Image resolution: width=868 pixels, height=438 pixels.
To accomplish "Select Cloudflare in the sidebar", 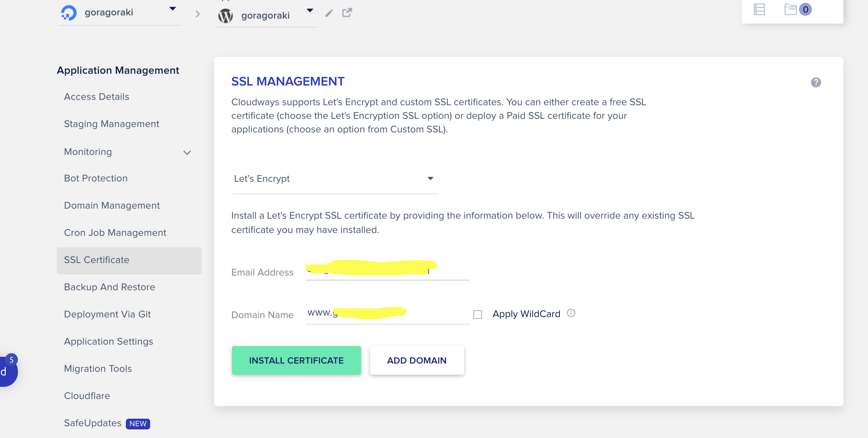I will tap(87, 396).
